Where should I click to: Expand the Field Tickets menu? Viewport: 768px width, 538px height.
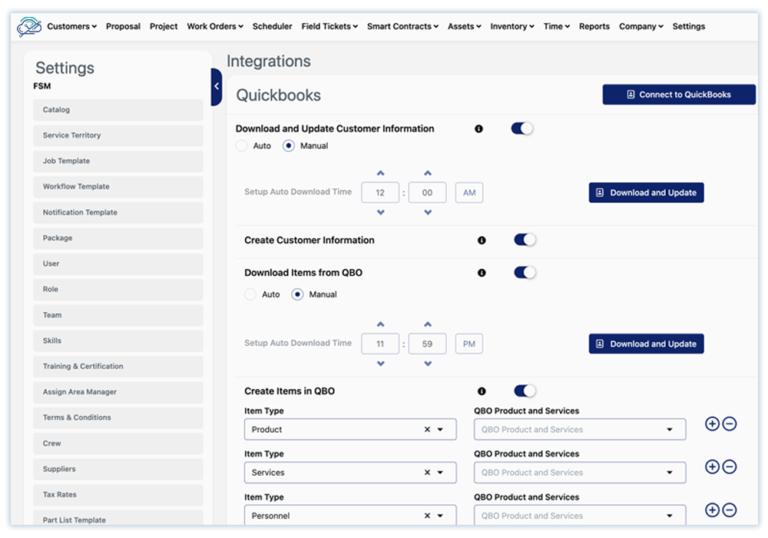pos(330,26)
